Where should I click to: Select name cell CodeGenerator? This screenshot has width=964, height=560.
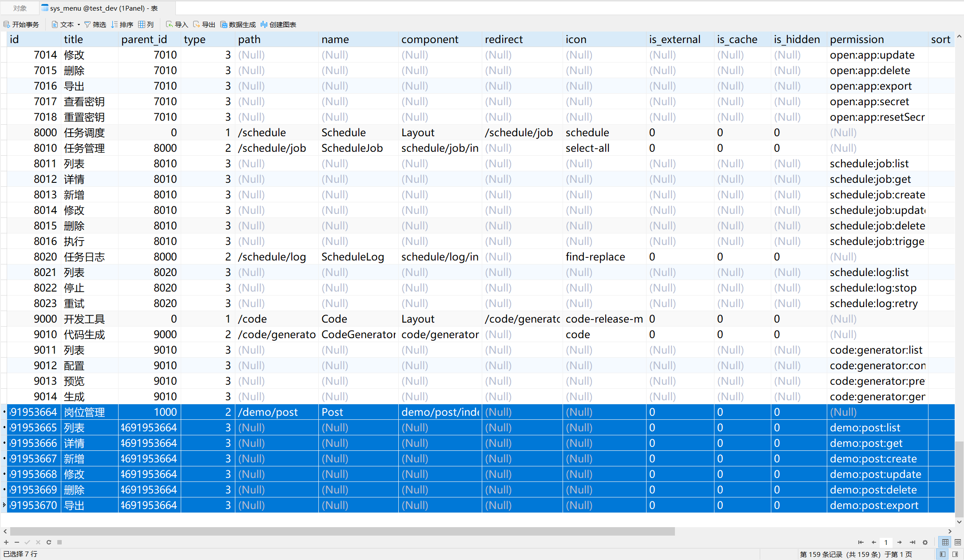(x=358, y=335)
